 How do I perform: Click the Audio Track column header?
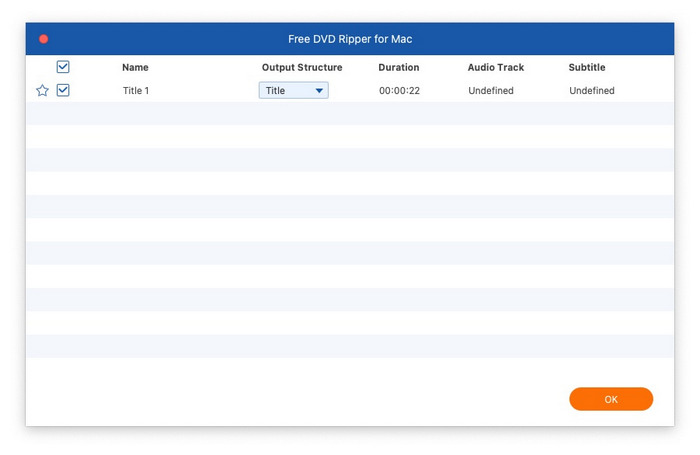[495, 68]
